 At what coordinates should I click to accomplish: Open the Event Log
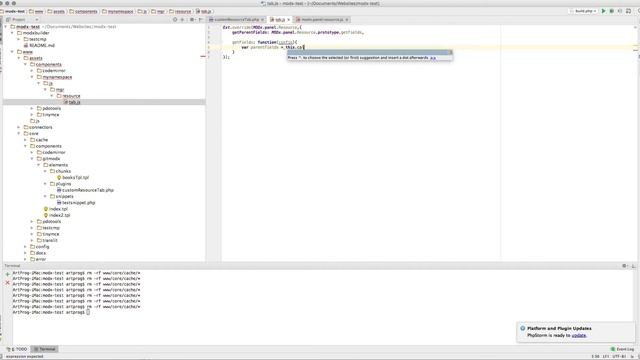[622, 349]
